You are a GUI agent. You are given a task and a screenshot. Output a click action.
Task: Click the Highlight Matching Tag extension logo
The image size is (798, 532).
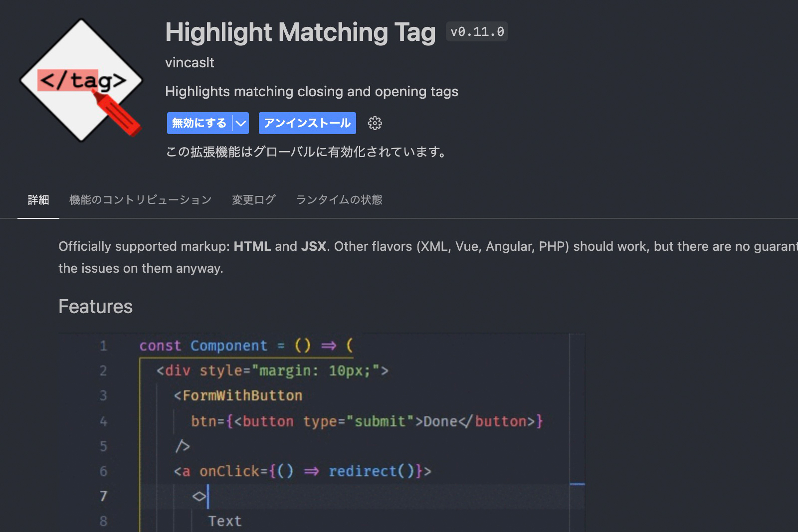pyautogui.click(x=81, y=80)
